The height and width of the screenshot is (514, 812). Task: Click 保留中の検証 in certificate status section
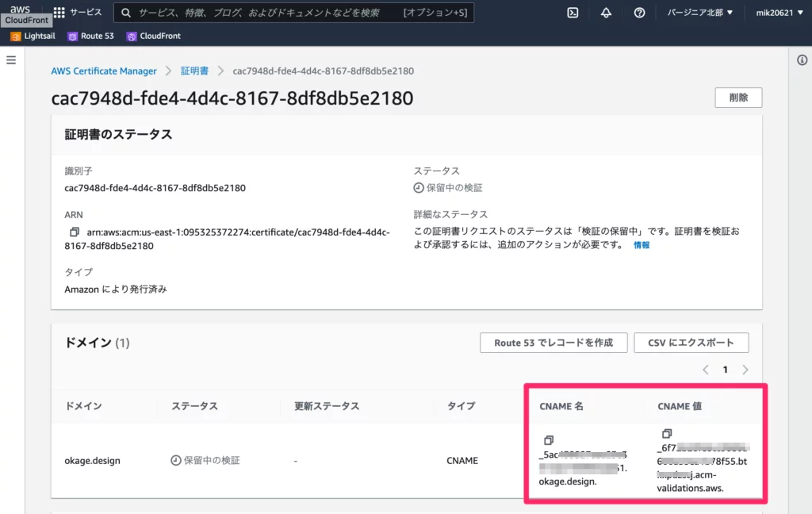click(x=448, y=187)
